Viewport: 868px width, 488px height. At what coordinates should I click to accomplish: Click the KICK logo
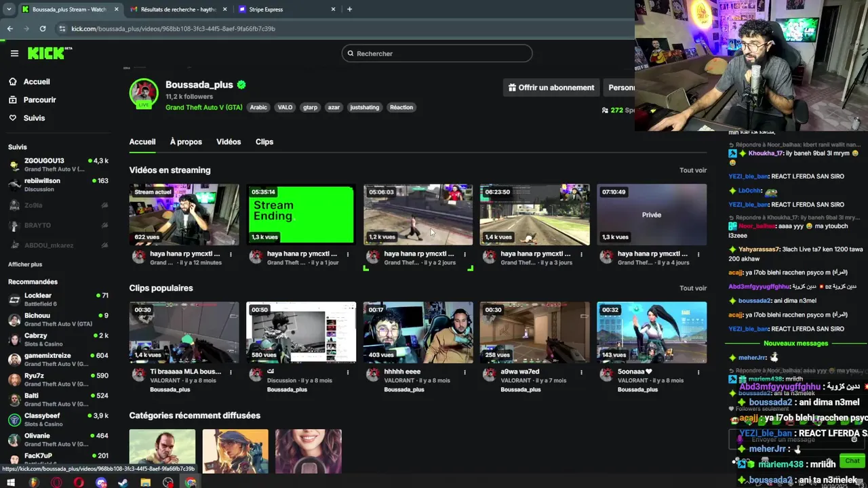pos(50,54)
